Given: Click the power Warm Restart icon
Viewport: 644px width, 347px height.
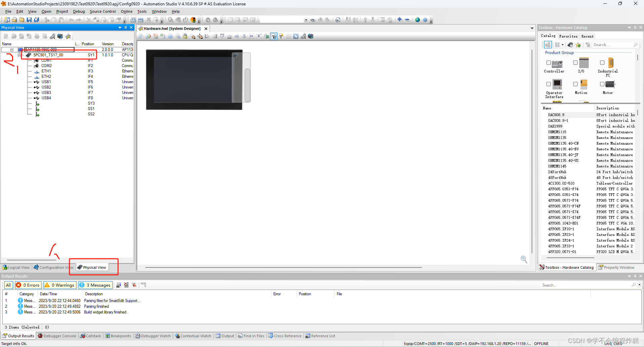Looking at the screenshot, I should click(x=185, y=20).
